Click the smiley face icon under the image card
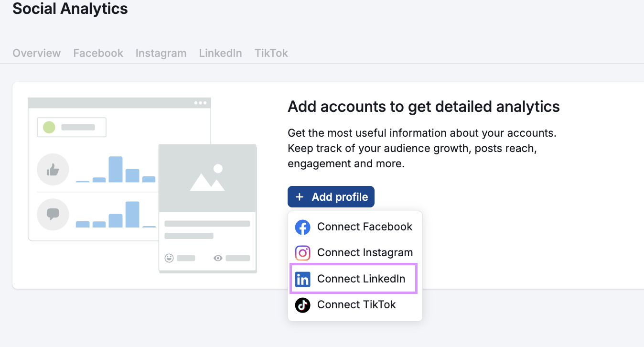The height and width of the screenshot is (347, 644). point(169,258)
